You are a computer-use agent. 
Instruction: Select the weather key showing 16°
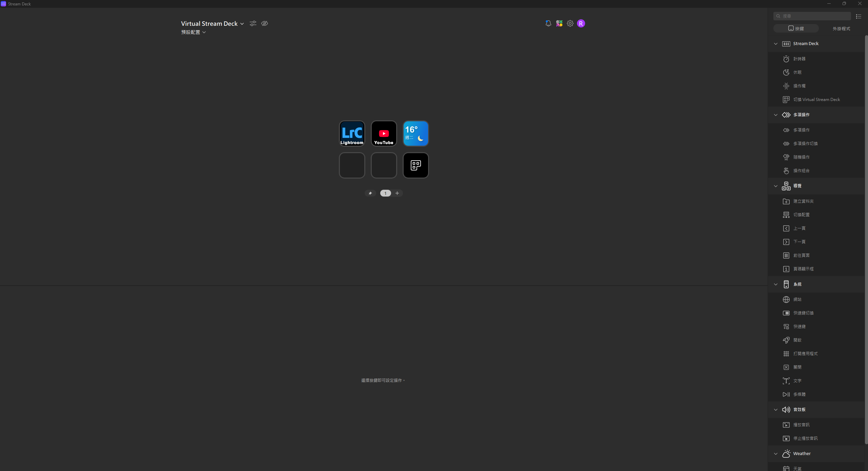click(x=416, y=133)
